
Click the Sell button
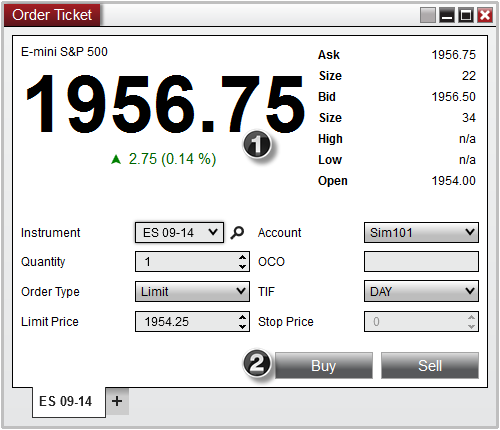click(x=430, y=366)
